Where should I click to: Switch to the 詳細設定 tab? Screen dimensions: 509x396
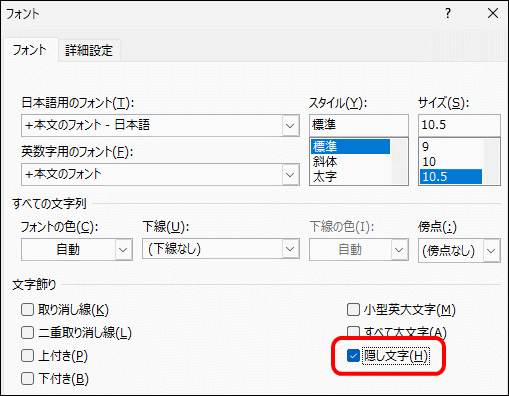(89, 51)
